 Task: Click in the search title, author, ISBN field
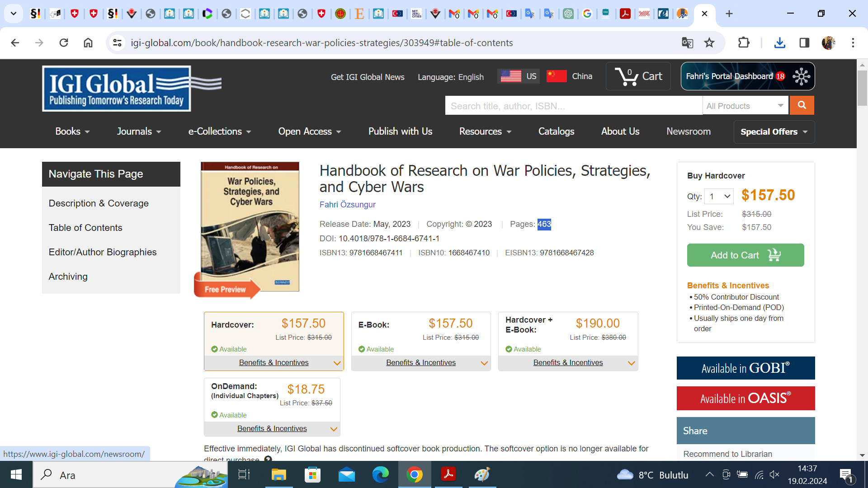point(574,106)
